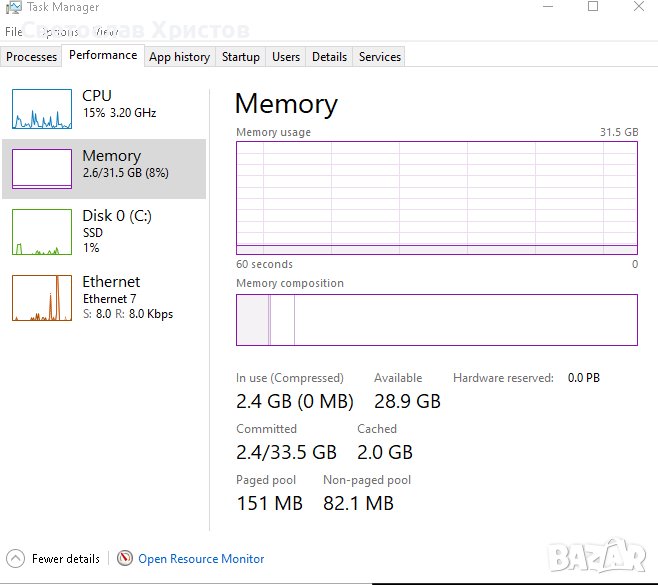Maximize the Task Manager window

point(593,7)
